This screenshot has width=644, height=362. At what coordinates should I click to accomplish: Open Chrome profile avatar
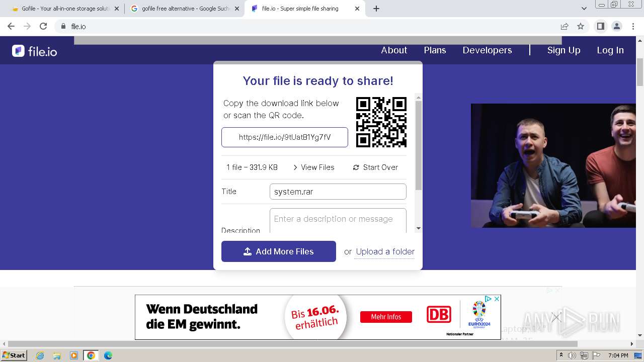(x=616, y=26)
